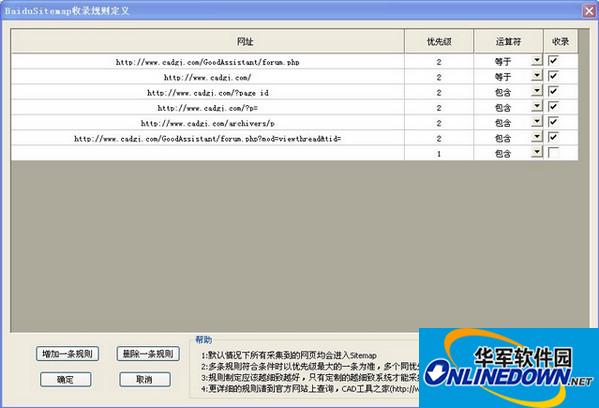
Task: Open operator dropdown for ?p= row
Action: tap(537, 106)
